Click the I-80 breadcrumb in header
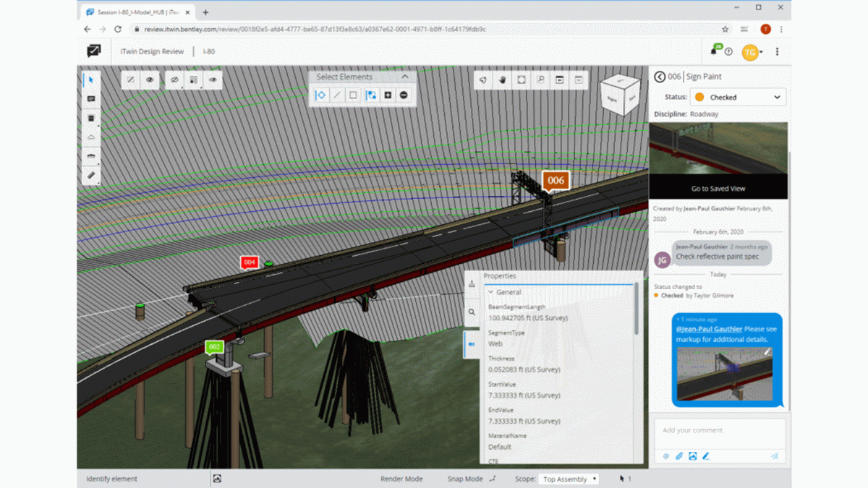868x488 pixels. (208, 52)
